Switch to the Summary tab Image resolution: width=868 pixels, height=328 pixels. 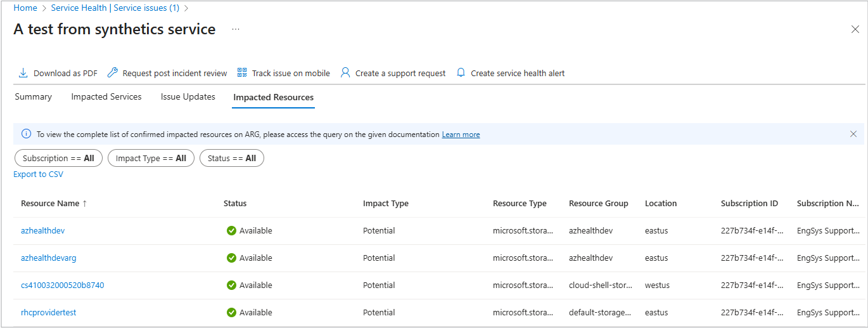pos(33,97)
